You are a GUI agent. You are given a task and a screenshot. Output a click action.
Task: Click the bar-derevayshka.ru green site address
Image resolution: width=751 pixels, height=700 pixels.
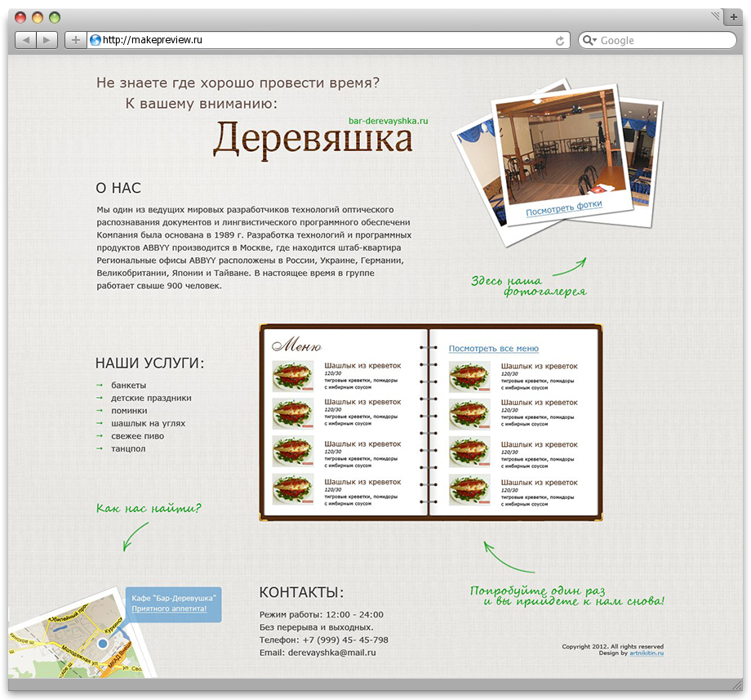[388, 121]
